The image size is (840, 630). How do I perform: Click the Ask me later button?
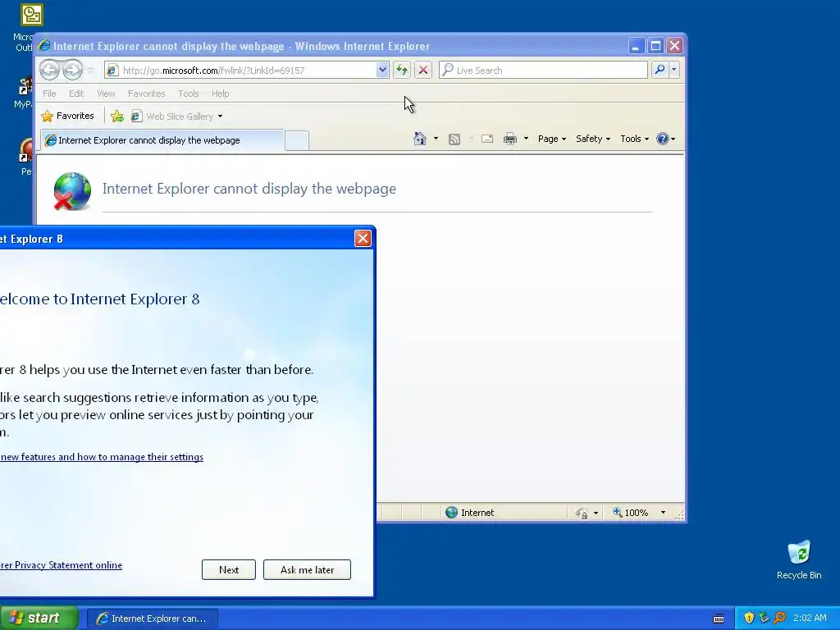tap(307, 570)
